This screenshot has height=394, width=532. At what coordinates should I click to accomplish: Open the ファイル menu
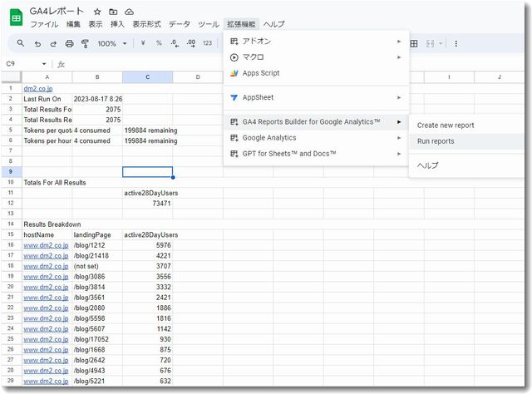[x=44, y=24]
